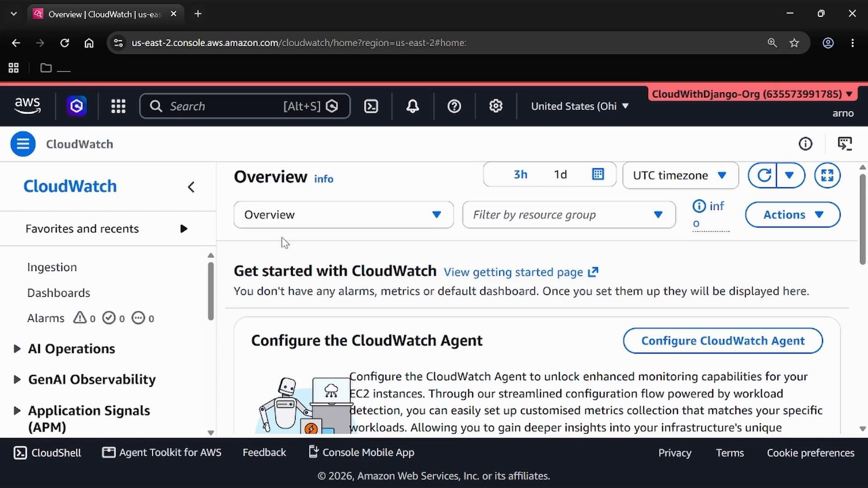Open Ingestion in the sidebar

52,267
